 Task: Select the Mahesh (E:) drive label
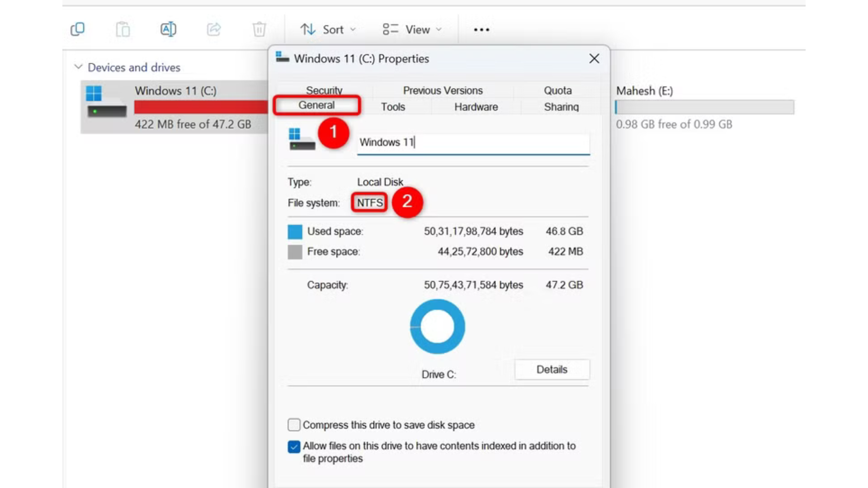(x=645, y=91)
